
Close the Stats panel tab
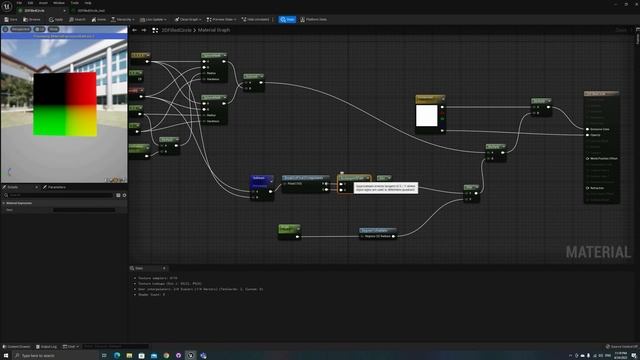pos(164,269)
